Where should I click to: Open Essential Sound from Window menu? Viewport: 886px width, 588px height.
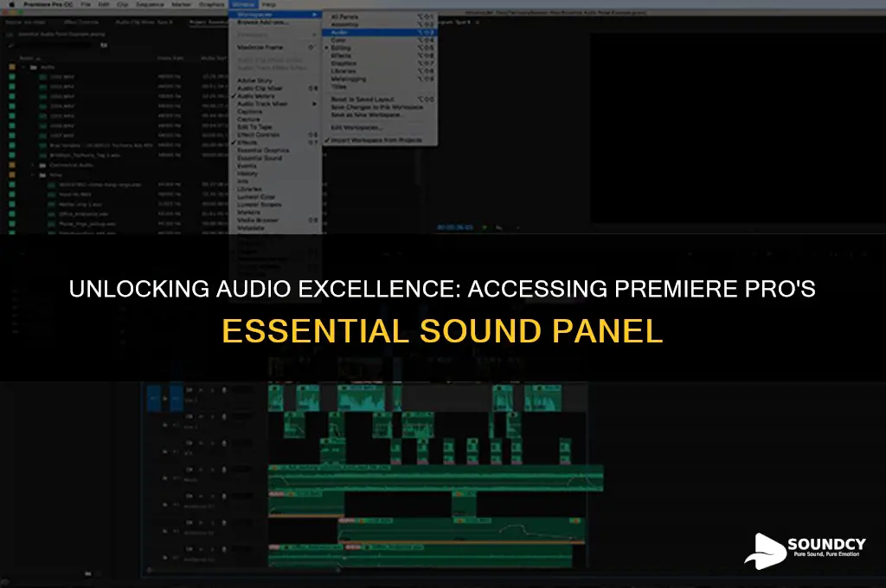click(275, 158)
